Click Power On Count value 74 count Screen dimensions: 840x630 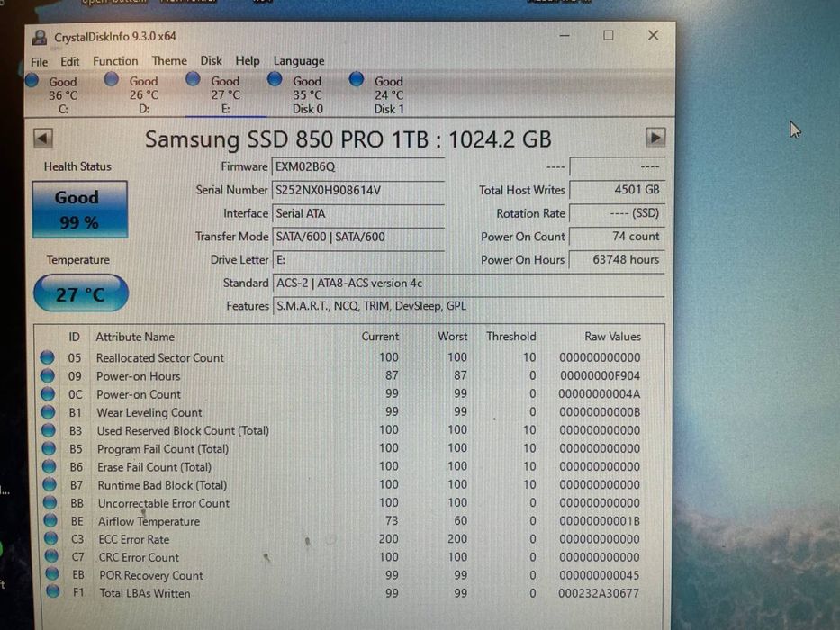pyautogui.click(x=617, y=236)
